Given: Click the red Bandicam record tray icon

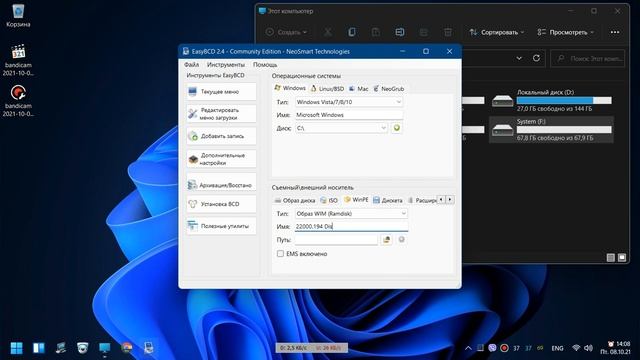Looking at the screenshot, I should click(x=504, y=348).
